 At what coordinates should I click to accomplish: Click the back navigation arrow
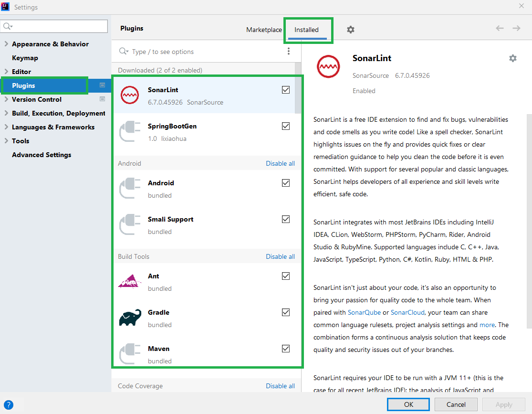click(500, 29)
